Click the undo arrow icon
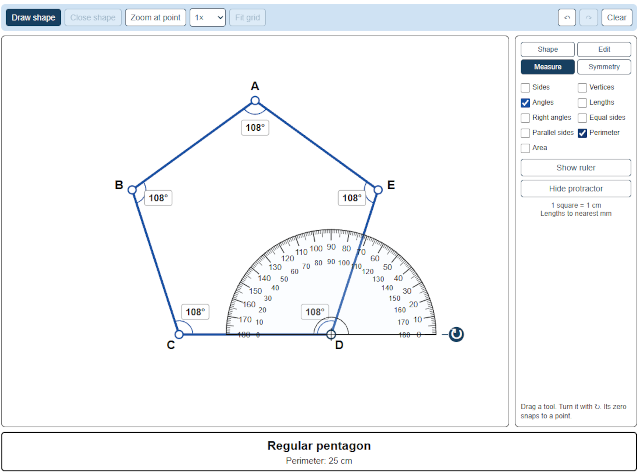 567,18
